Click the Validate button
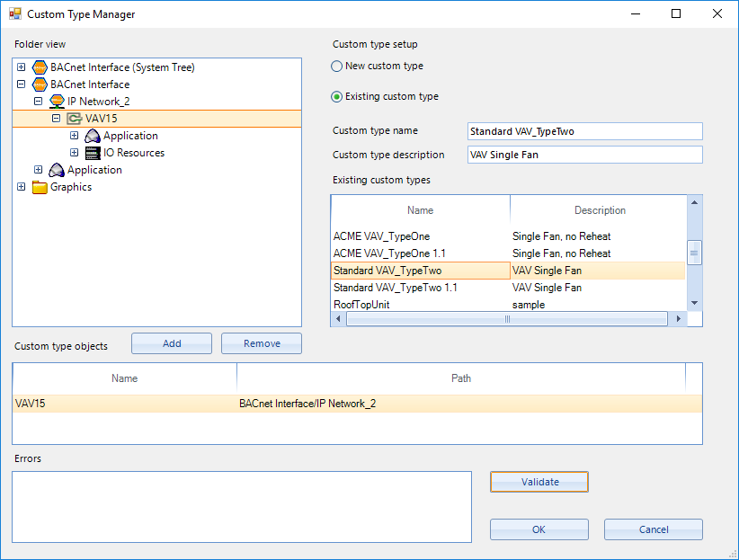The width and height of the screenshot is (739, 560). (x=539, y=482)
